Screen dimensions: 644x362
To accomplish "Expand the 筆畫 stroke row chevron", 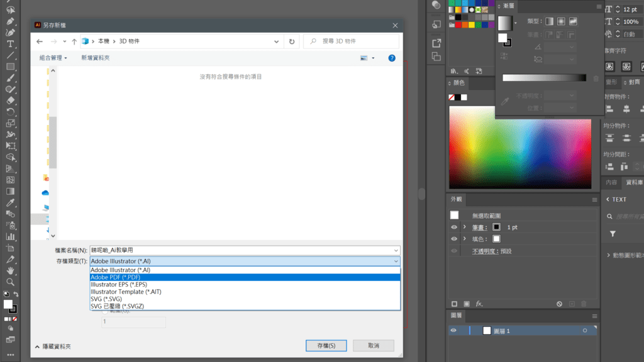I will (x=464, y=227).
